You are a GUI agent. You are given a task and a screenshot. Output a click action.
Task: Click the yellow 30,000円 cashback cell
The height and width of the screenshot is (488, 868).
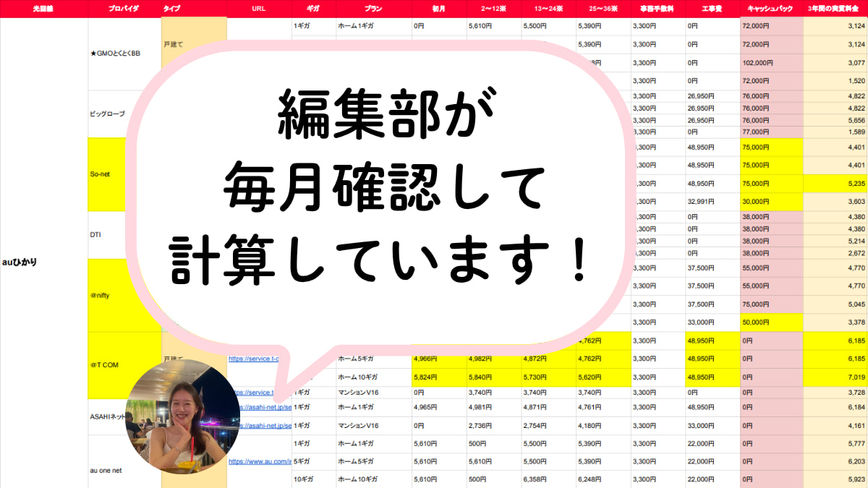coord(772,202)
